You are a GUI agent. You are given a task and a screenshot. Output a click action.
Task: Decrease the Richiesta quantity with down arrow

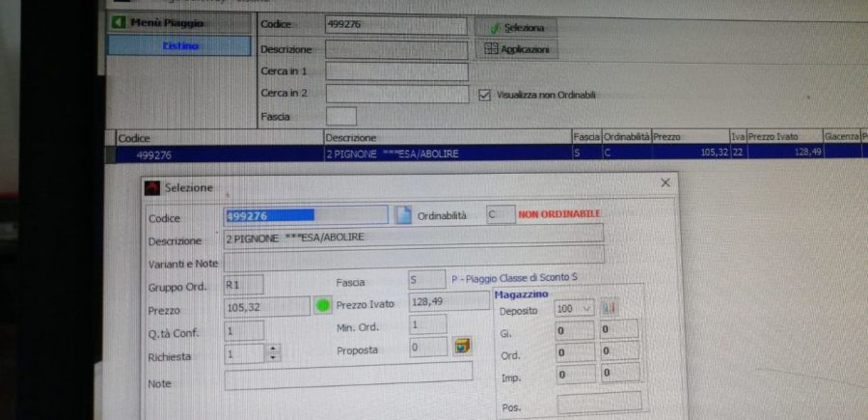[x=273, y=358]
